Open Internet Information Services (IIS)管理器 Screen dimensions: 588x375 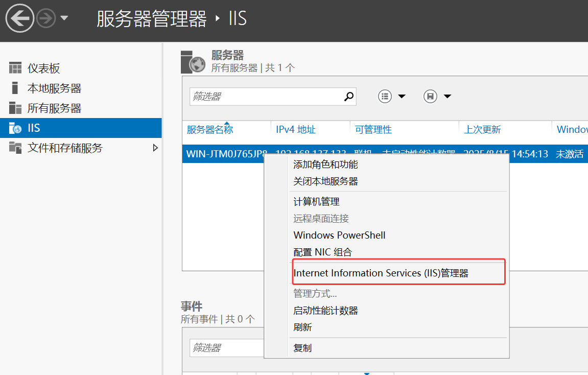[381, 273]
